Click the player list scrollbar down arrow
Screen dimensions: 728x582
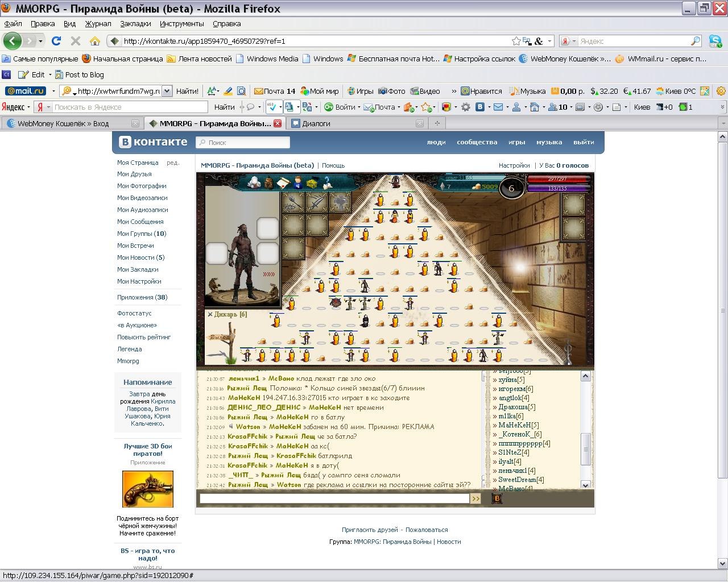click(585, 485)
